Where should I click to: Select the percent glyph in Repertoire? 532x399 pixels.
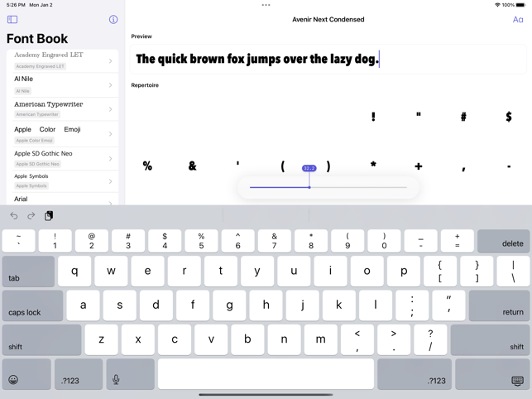coord(147,166)
